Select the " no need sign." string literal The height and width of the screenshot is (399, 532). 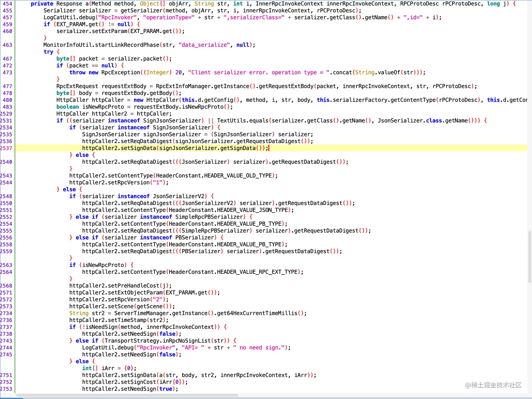259,348
